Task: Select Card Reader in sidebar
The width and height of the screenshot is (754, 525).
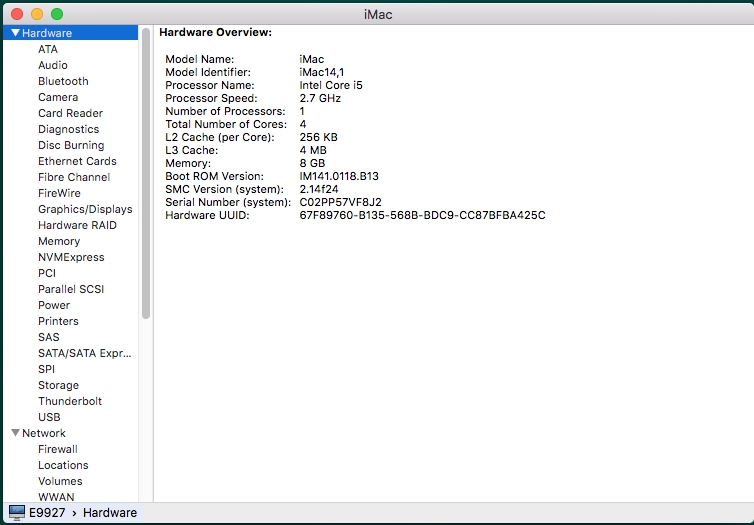Action: (x=70, y=113)
